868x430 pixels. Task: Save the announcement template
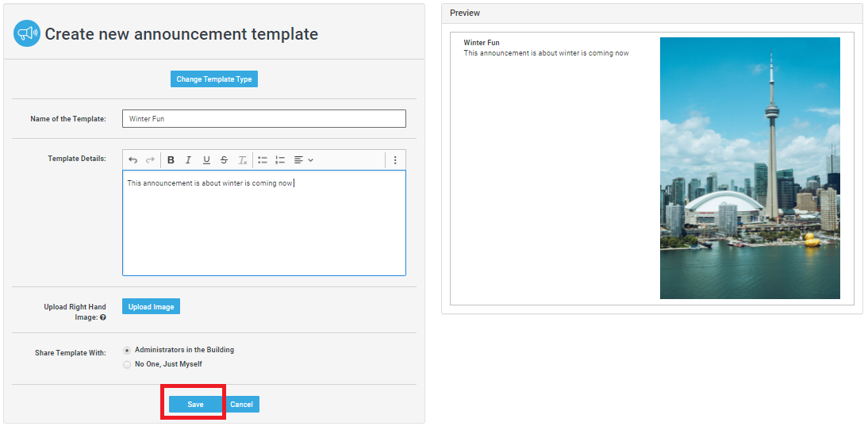click(x=195, y=405)
